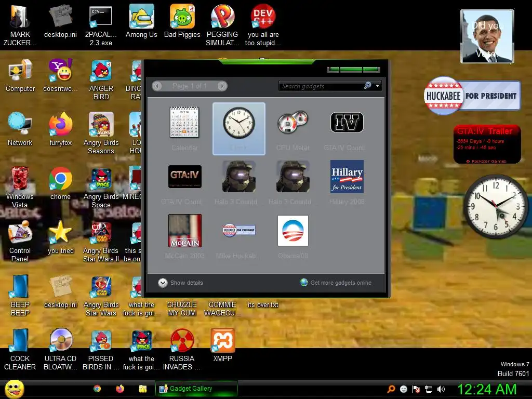Open the file explorer taskbar icon
Screen dimensions: 532x399
point(142,389)
